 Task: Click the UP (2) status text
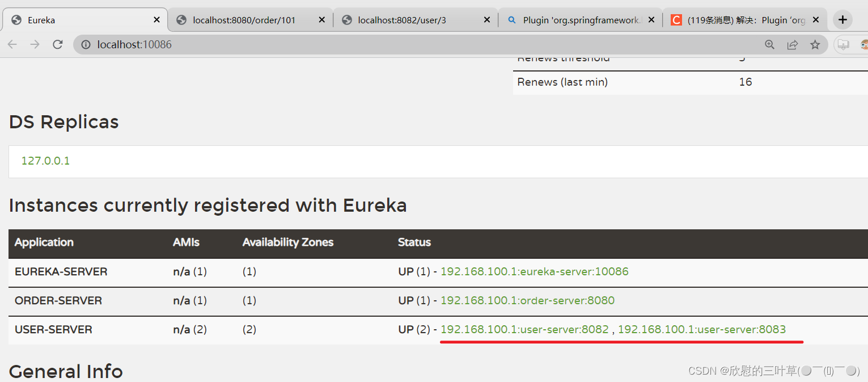(x=414, y=329)
